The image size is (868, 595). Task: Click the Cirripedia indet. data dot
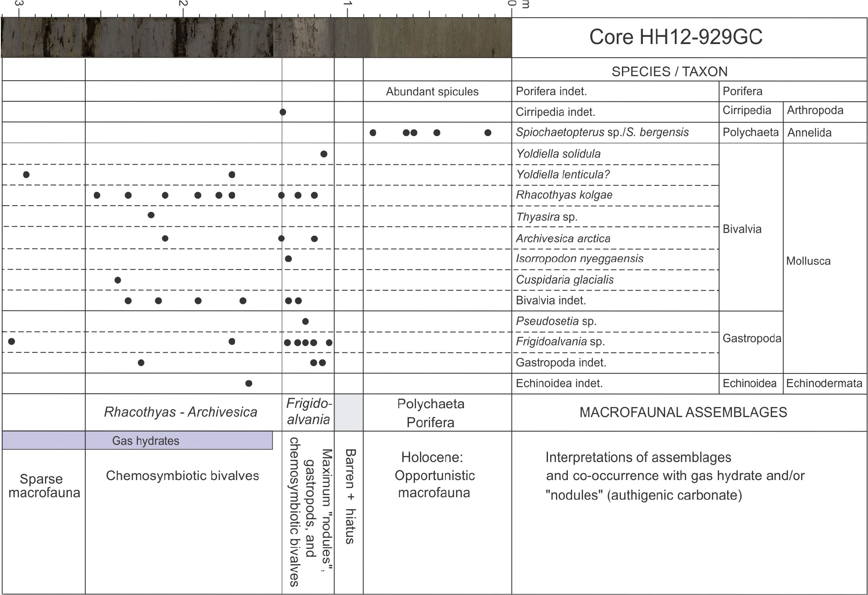pos(283,112)
